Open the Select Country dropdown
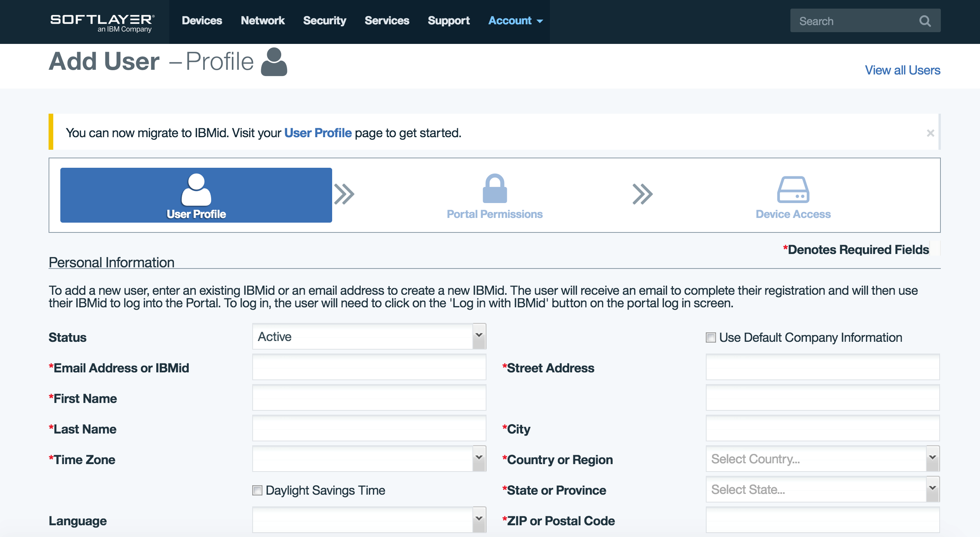980x537 pixels. click(x=823, y=459)
